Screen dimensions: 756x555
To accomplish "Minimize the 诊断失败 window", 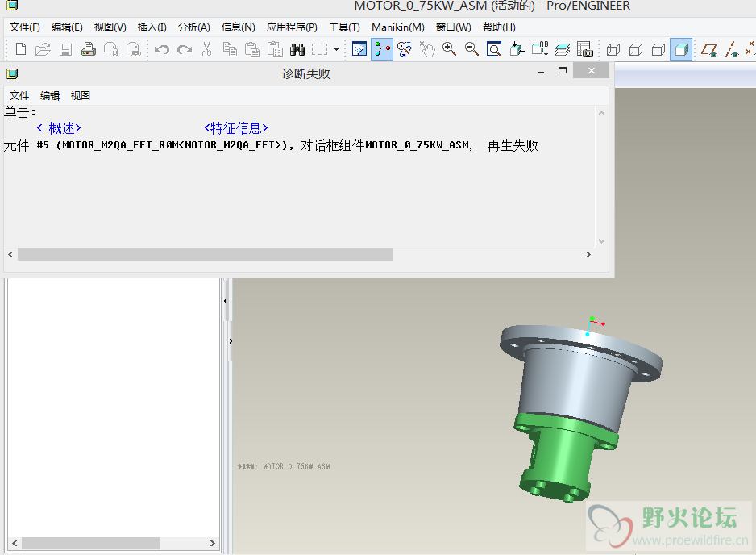I will click(x=541, y=72).
